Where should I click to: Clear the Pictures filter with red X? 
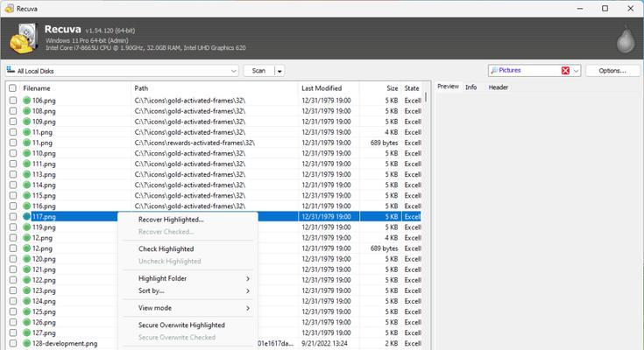pos(565,71)
